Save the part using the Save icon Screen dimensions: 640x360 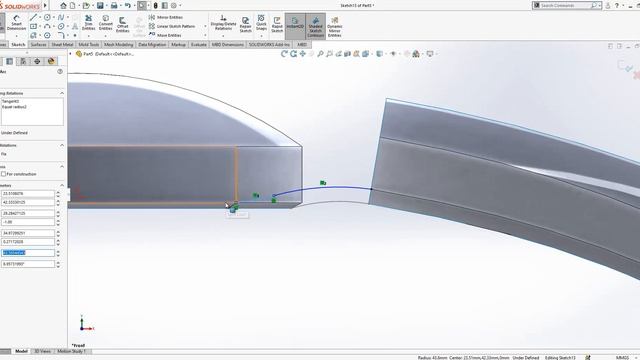click(x=100, y=6)
